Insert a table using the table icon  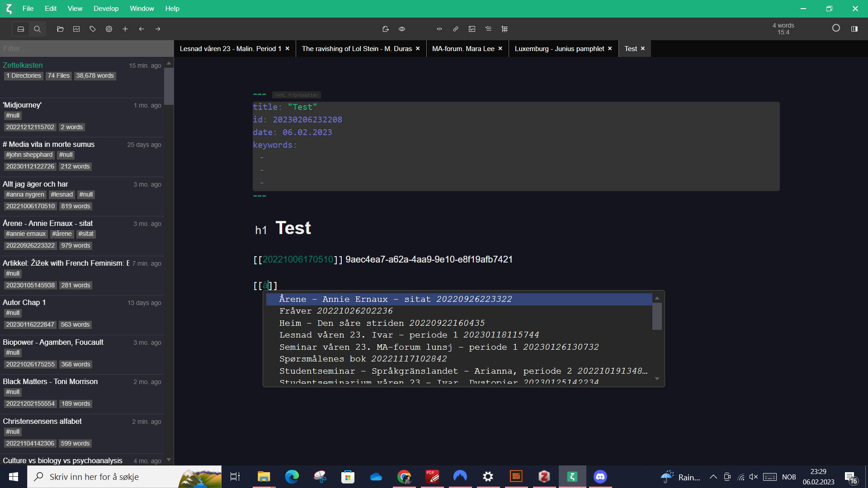coord(505,28)
